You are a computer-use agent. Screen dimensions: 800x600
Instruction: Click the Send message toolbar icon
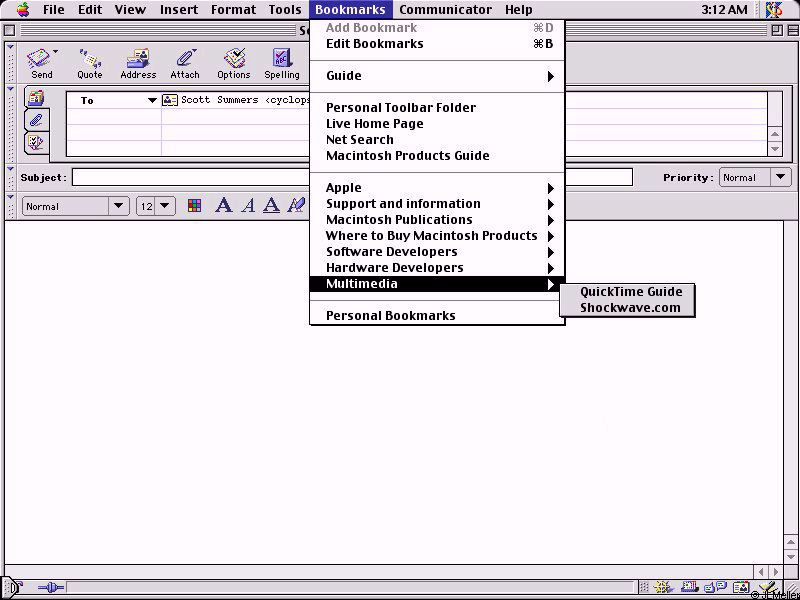click(x=40, y=58)
